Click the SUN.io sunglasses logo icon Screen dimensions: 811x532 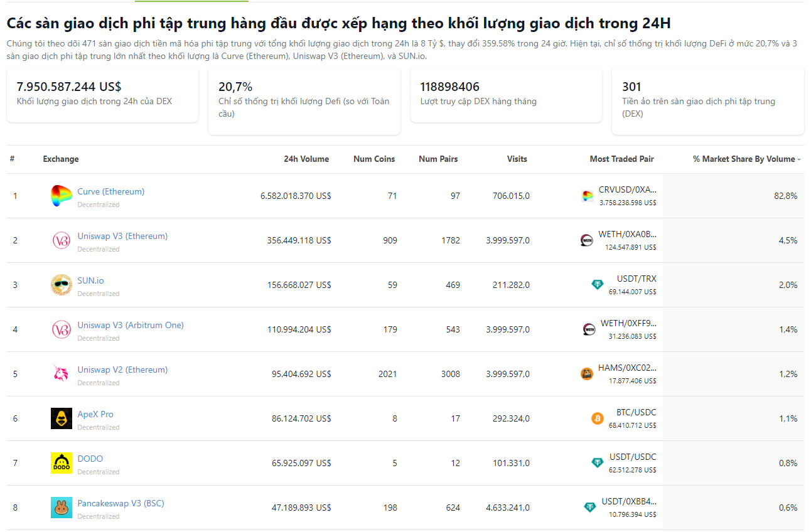62,285
